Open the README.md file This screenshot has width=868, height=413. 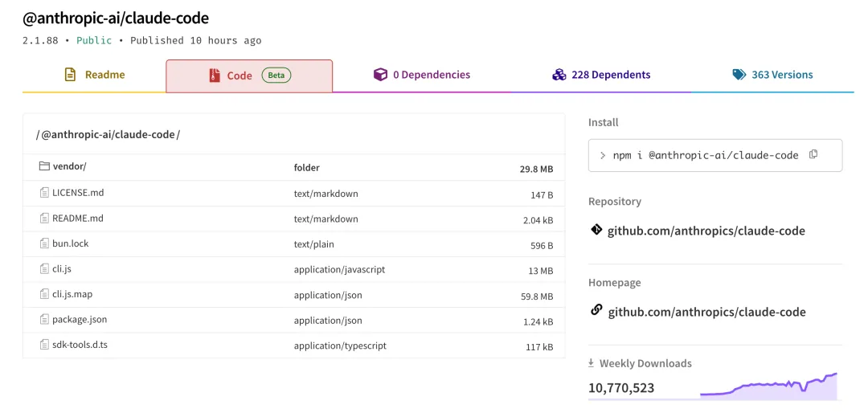point(78,218)
